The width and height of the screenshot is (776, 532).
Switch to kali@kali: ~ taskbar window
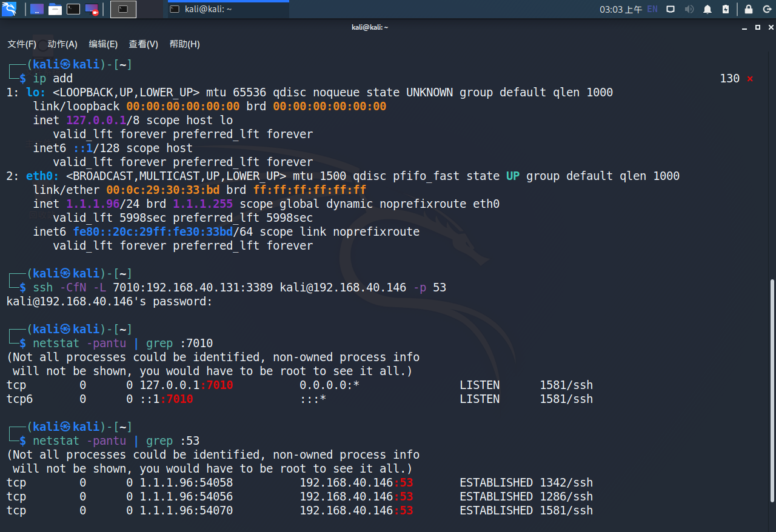[229, 9]
